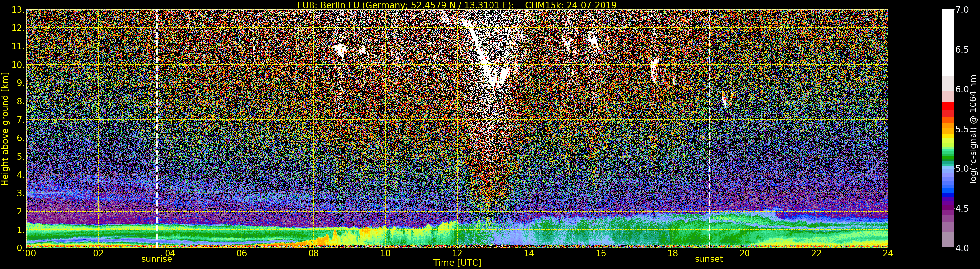
Task: Click the height axis tick label '5.'
Action: (x=20, y=156)
